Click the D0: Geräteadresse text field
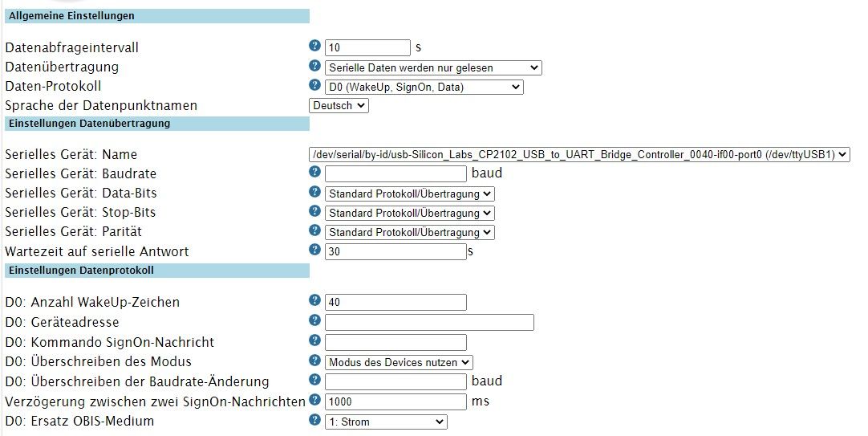Image resolution: width=868 pixels, height=436 pixels. tap(429, 323)
